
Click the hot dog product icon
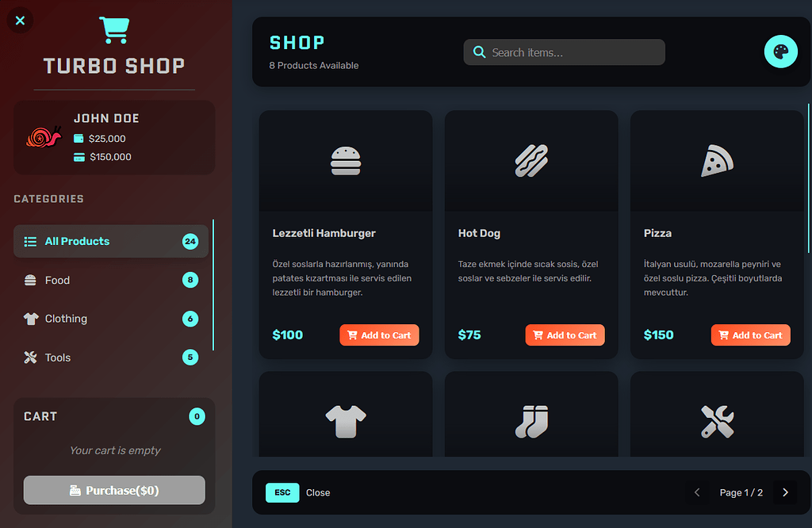coord(531,159)
